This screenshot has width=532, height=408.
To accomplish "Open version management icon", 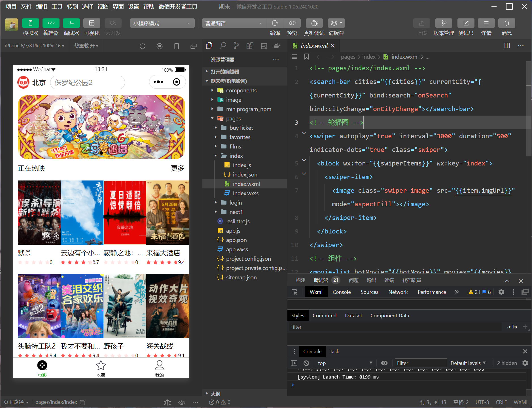I will pyautogui.click(x=444, y=23).
